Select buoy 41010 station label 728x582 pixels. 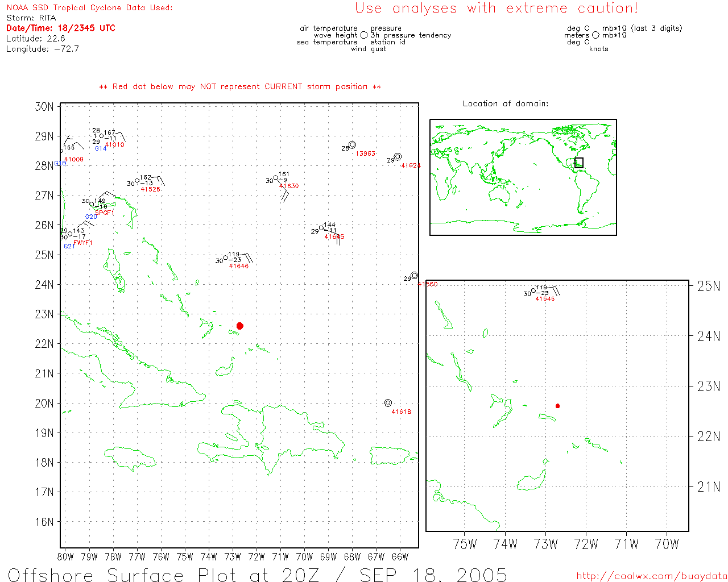click(114, 145)
